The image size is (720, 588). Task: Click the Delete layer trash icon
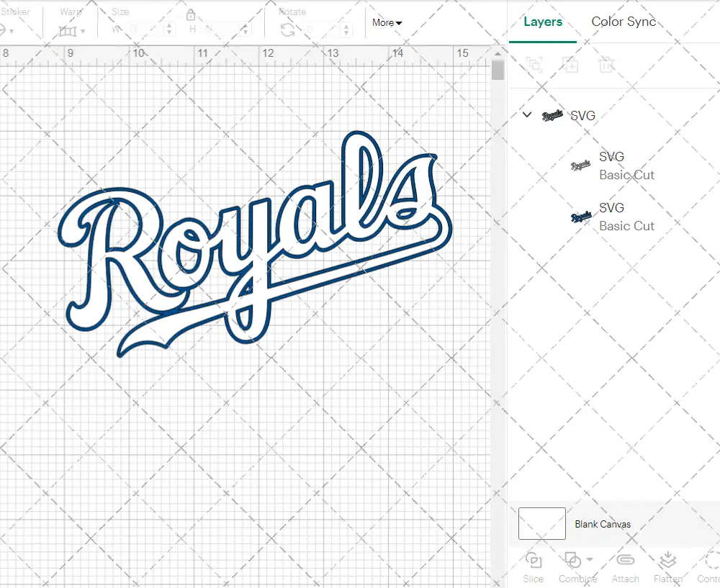click(606, 65)
